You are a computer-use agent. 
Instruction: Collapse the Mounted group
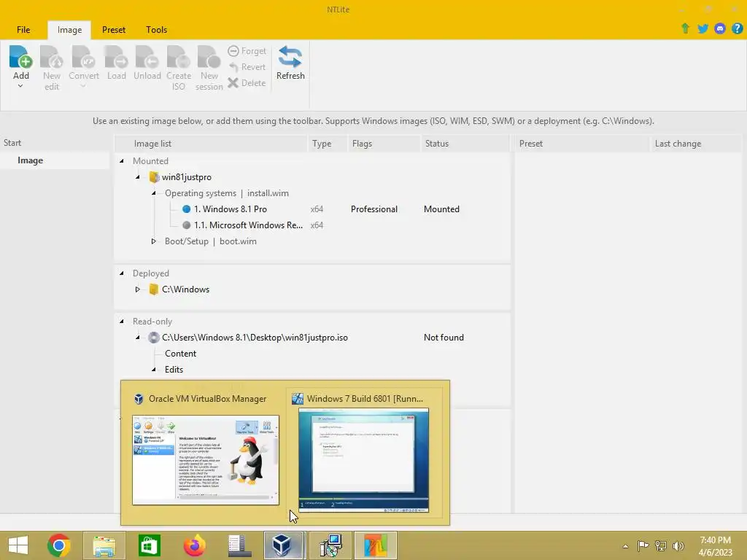coord(122,161)
